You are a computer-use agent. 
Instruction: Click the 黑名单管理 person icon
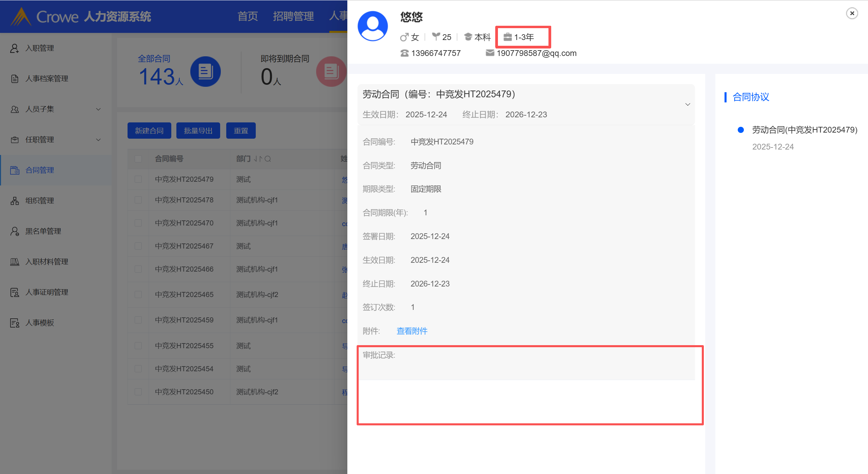click(14, 231)
